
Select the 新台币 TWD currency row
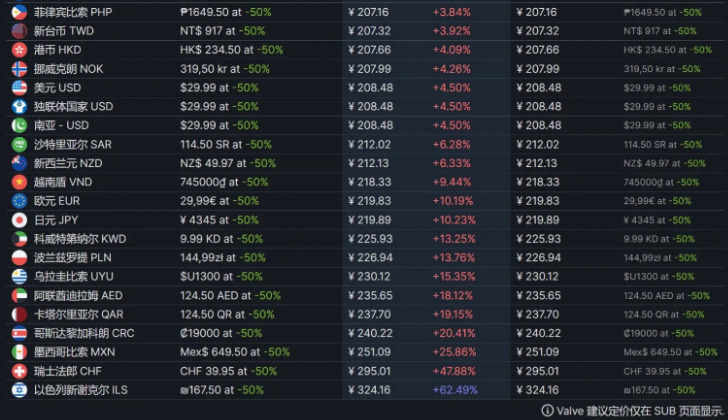point(364,31)
